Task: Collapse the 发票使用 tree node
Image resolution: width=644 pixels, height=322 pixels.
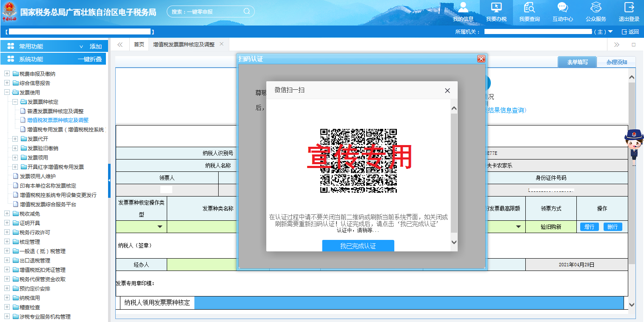Action: [x=7, y=92]
